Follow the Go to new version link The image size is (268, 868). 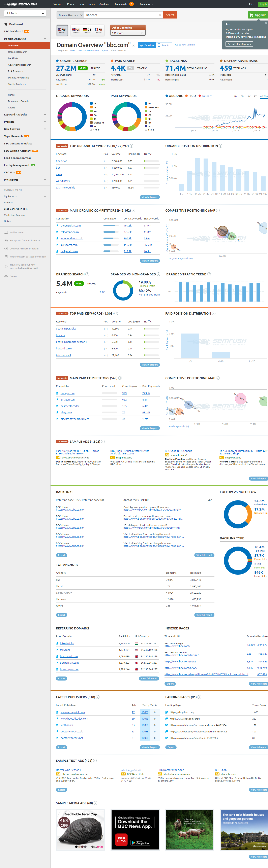click(x=185, y=45)
